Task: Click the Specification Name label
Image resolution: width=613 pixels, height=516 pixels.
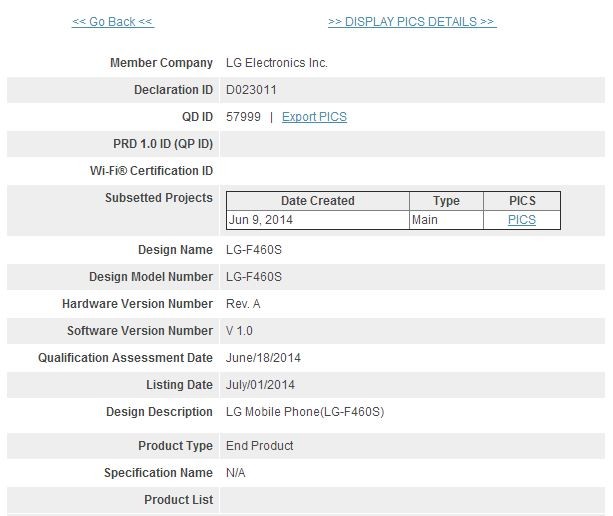Action: pyautogui.click(x=158, y=473)
